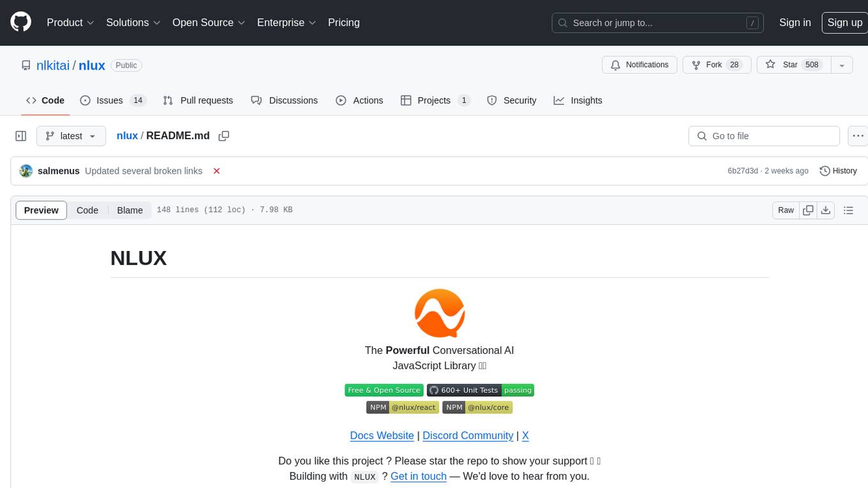Open the NPM @nlux/core badge
The height and width of the screenshot is (488, 868).
pyautogui.click(x=477, y=408)
